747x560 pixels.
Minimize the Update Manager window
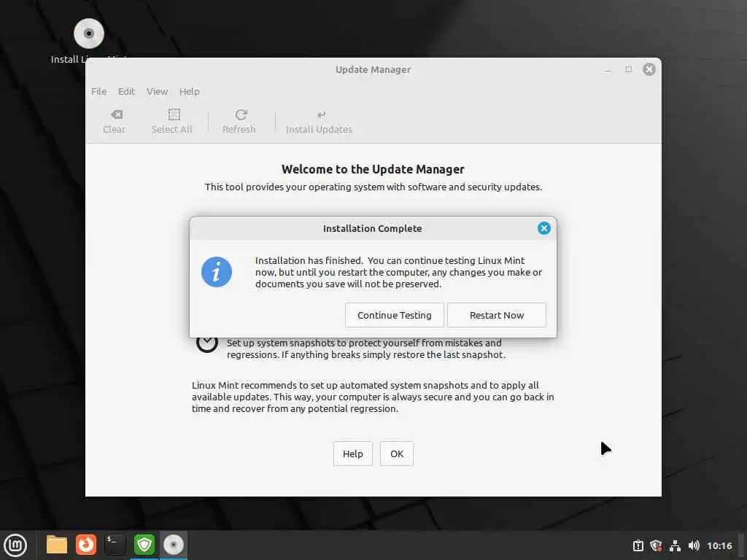click(x=608, y=70)
